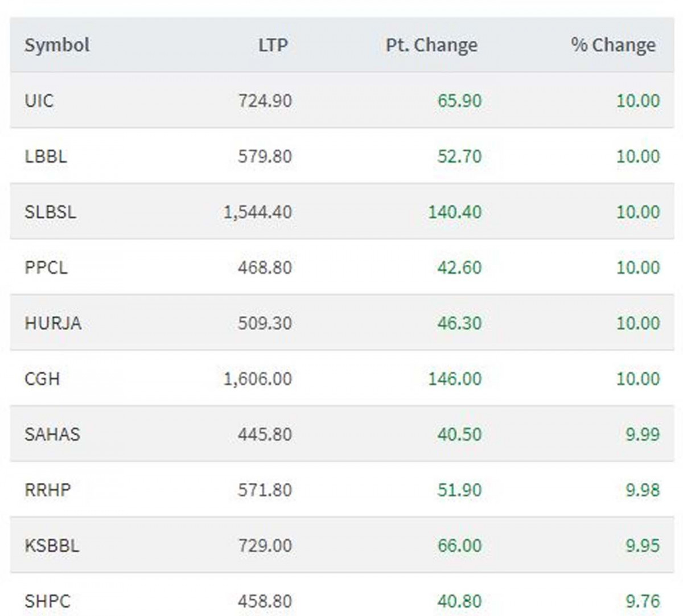The height and width of the screenshot is (616, 683).
Task: Open SLBSL stock details
Action: [x=50, y=212]
